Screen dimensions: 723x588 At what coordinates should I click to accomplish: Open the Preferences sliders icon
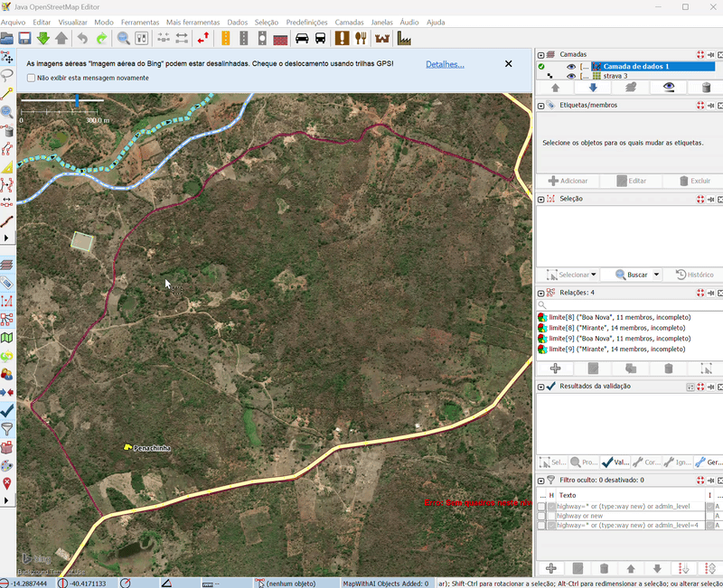[142, 38]
